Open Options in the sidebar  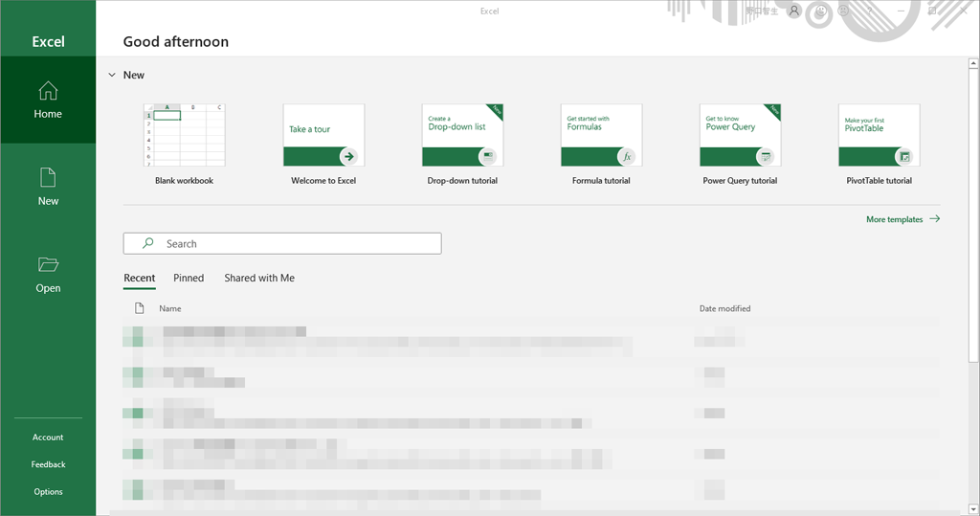pos(48,492)
